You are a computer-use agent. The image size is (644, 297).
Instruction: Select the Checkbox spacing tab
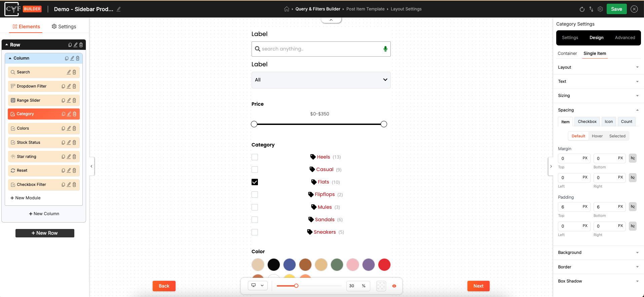coord(587,122)
